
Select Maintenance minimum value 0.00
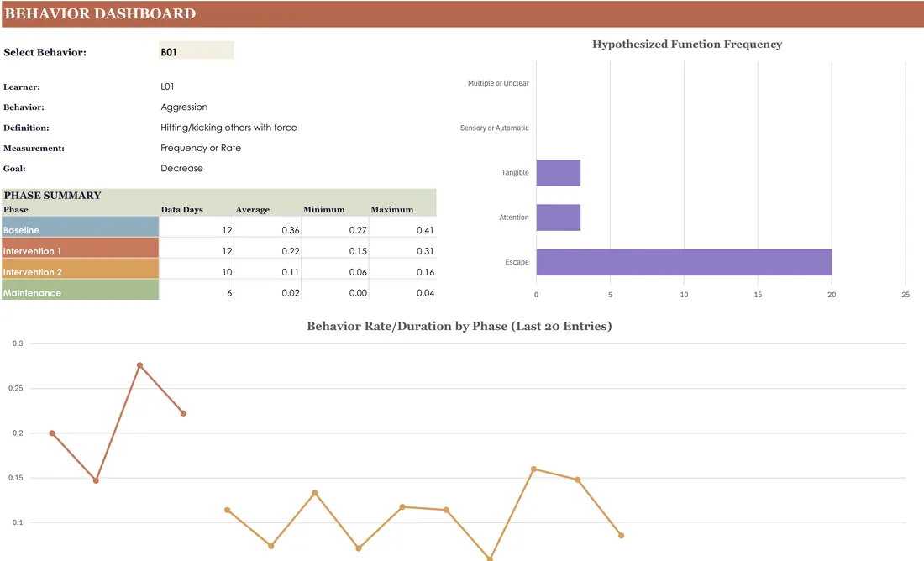[x=358, y=293]
